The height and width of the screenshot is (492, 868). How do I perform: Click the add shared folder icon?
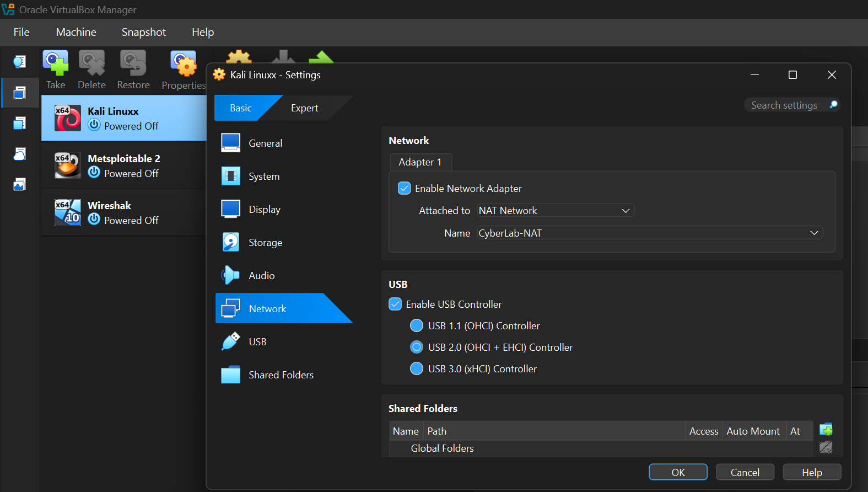point(826,429)
